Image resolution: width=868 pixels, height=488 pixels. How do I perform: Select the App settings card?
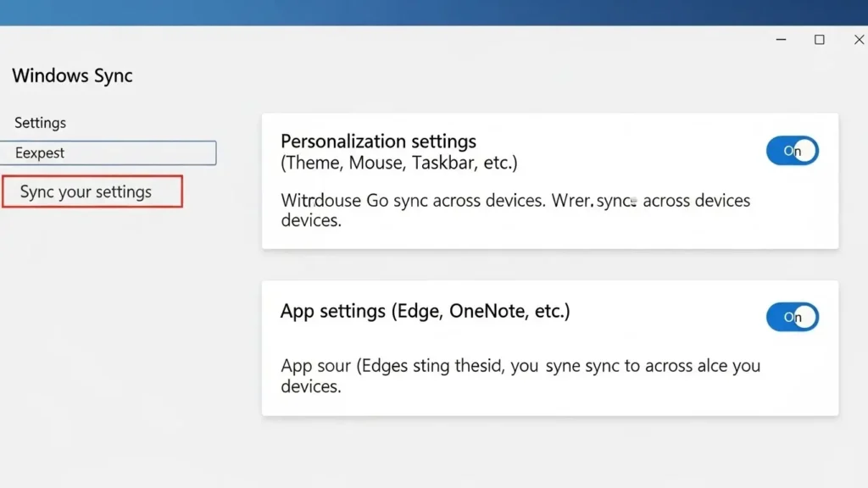tap(551, 347)
